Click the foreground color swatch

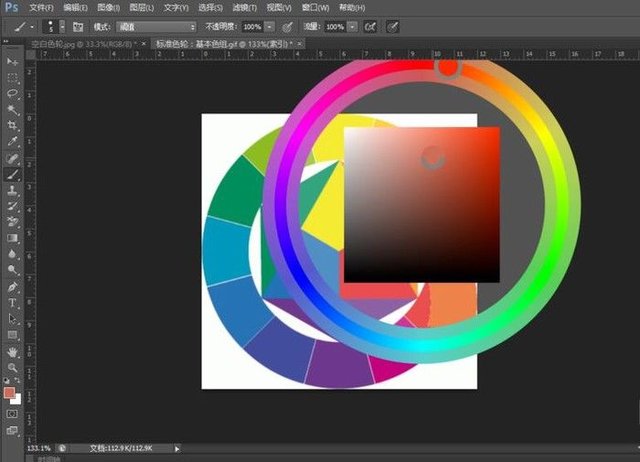click(x=10, y=393)
